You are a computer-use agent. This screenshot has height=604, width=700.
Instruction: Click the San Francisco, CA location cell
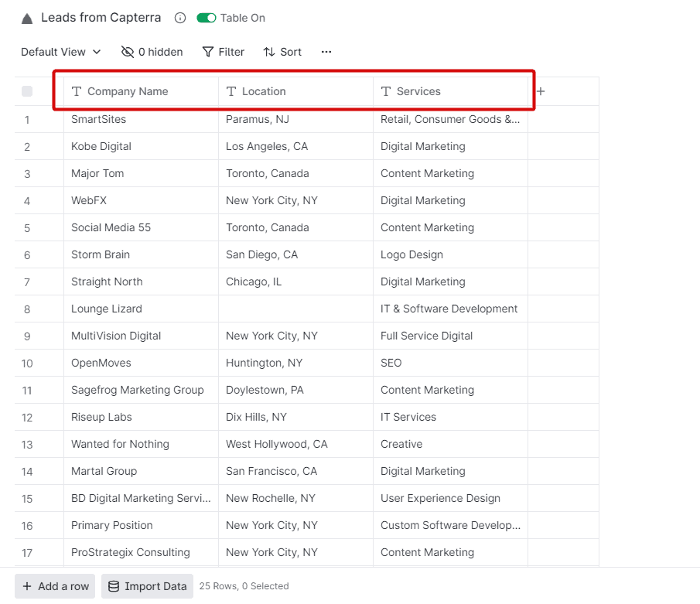pos(295,472)
